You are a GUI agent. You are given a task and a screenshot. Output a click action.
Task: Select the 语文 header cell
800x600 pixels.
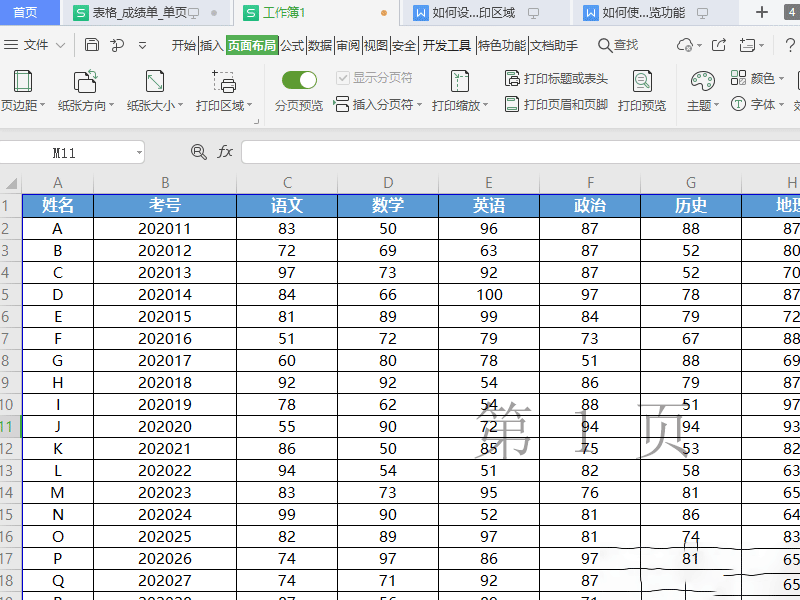tap(287, 206)
